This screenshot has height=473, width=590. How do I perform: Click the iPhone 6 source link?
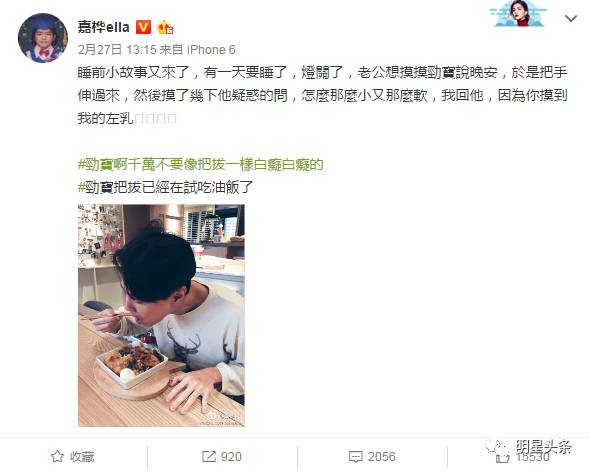pos(211,50)
